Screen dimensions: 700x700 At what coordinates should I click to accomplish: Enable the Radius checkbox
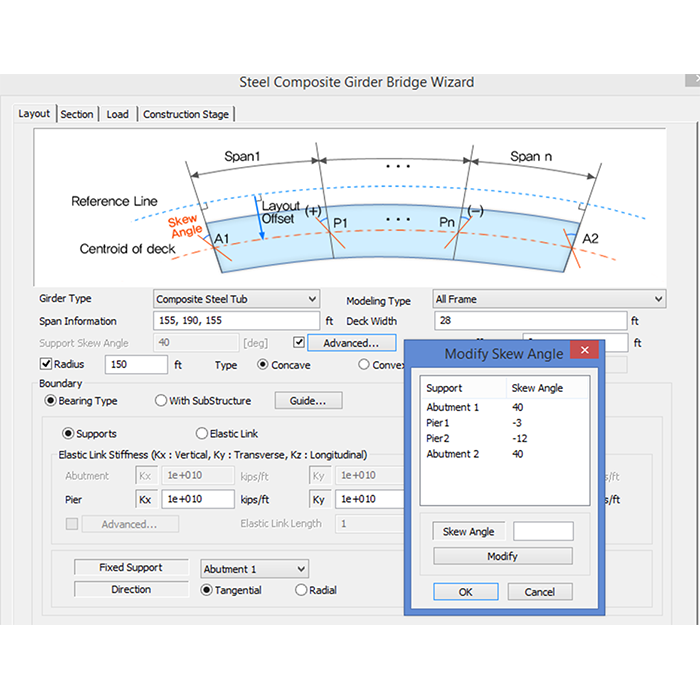(x=46, y=365)
